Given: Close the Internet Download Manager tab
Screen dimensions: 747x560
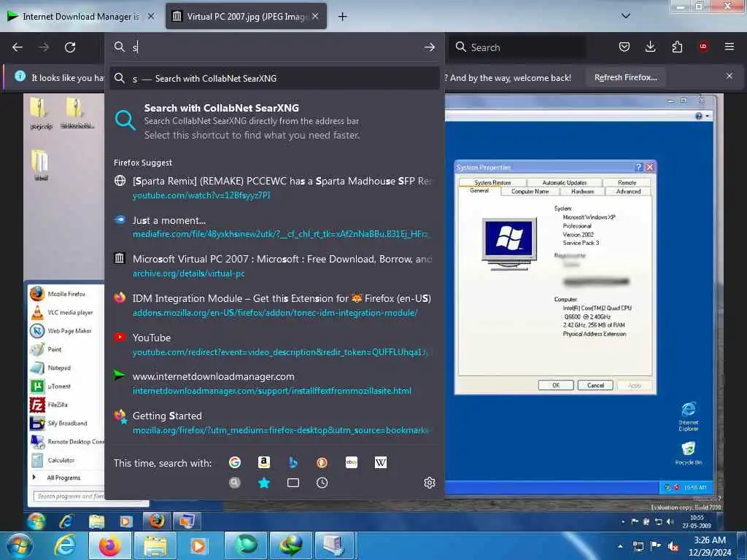Looking at the screenshot, I should tap(150, 16).
